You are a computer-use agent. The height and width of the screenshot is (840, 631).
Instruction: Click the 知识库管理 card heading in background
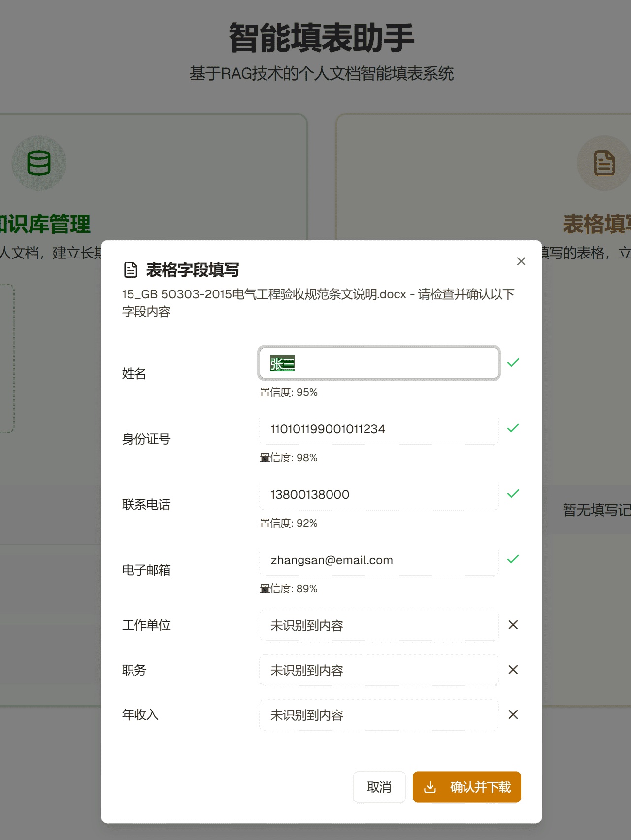(x=45, y=225)
